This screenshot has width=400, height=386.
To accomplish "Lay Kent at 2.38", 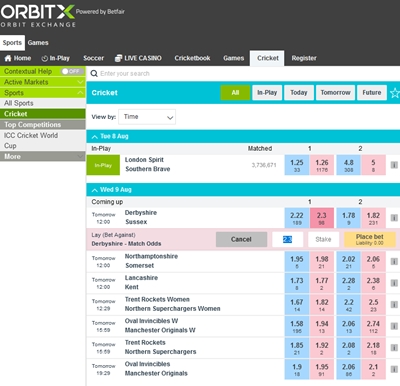I will tap(373, 283).
